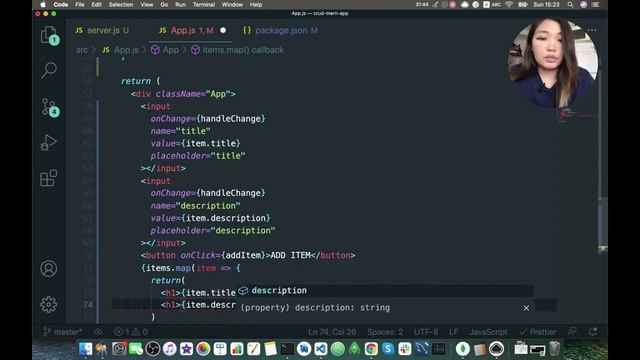The height and width of the screenshot is (360, 640).
Task: Open Google Chrome from the dock
Action: (x=371, y=349)
